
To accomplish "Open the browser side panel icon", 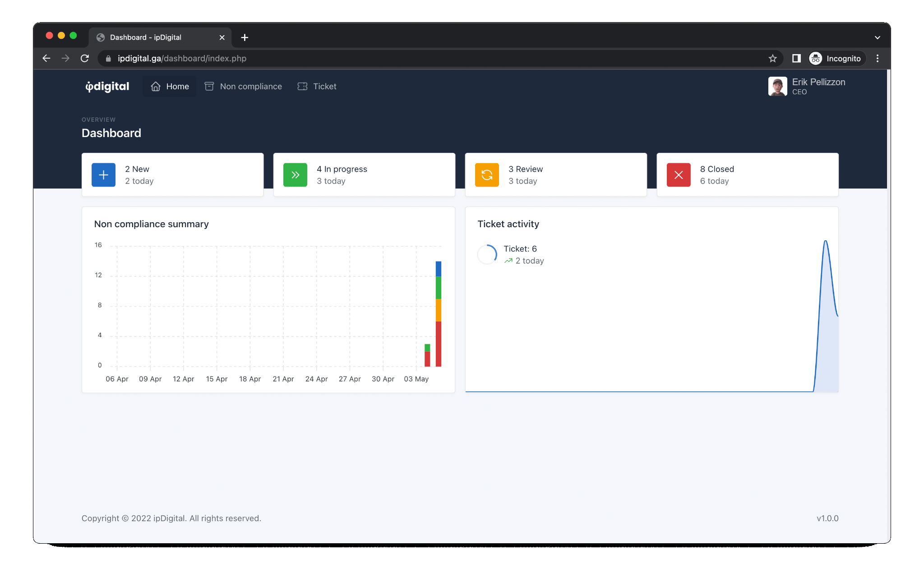I will click(796, 59).
